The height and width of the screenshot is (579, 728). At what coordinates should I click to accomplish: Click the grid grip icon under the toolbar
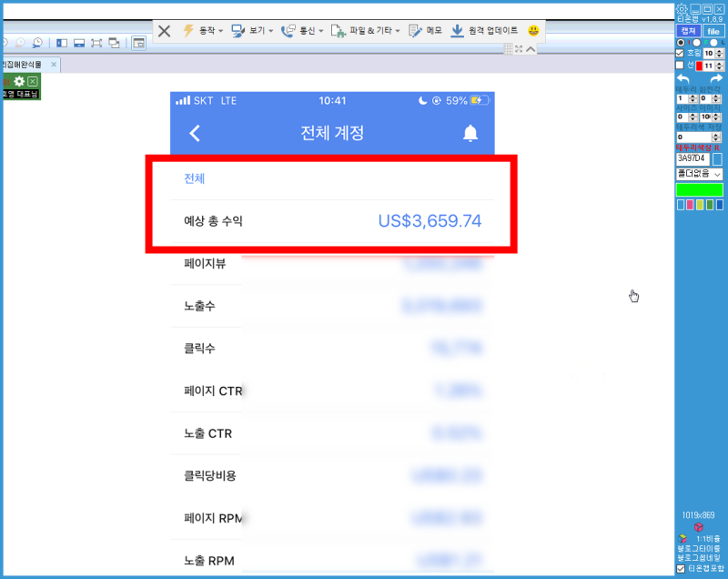click(x=509, y=49)
